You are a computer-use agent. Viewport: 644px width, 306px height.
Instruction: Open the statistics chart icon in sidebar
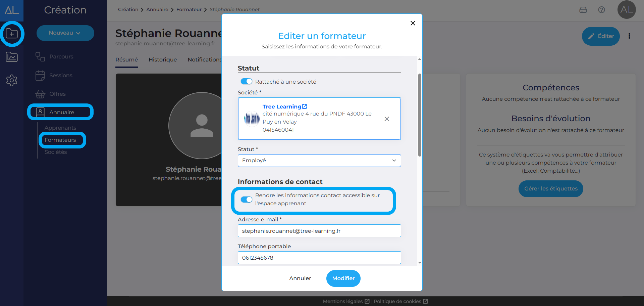[12, 57]
